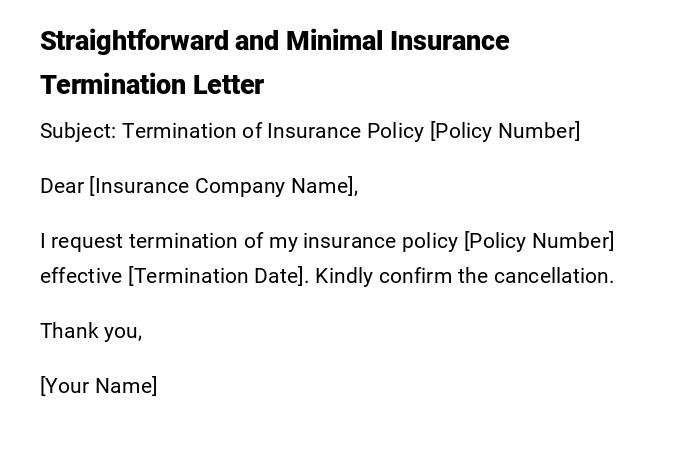Select the [Termination Date] placeholder

pyautogui.click(x=218, y=276)
